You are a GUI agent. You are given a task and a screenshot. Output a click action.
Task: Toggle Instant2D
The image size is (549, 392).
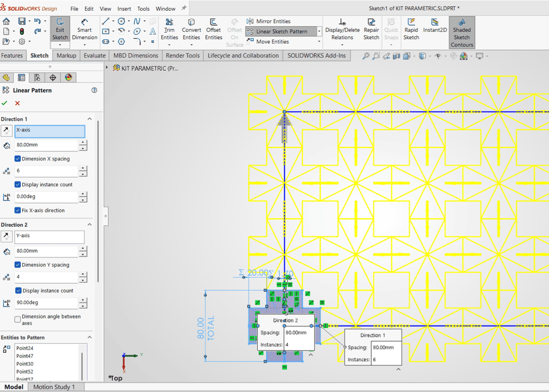[435, 26]
